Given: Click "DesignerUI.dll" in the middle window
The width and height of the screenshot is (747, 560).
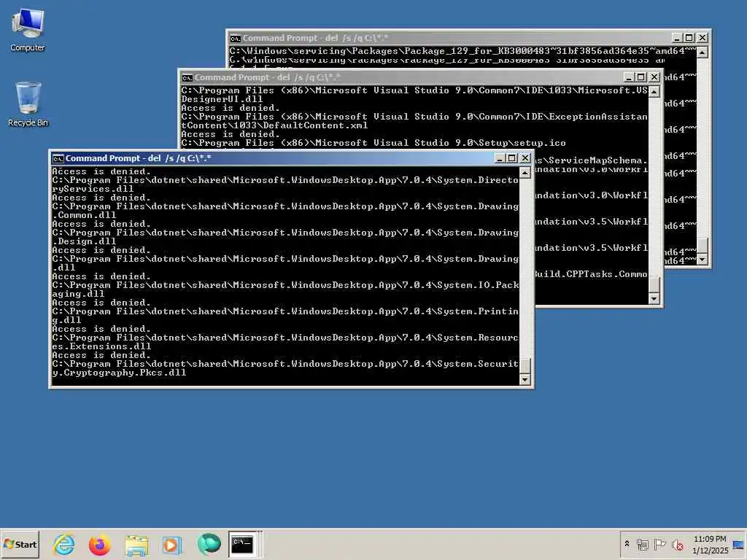Looking at the screenshot, I should click(x=222, y=99).
